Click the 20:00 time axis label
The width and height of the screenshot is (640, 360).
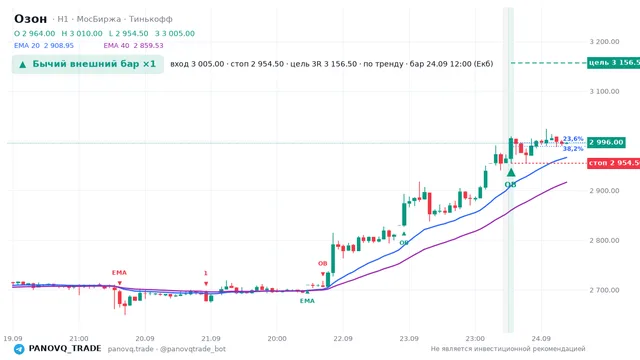277,339
